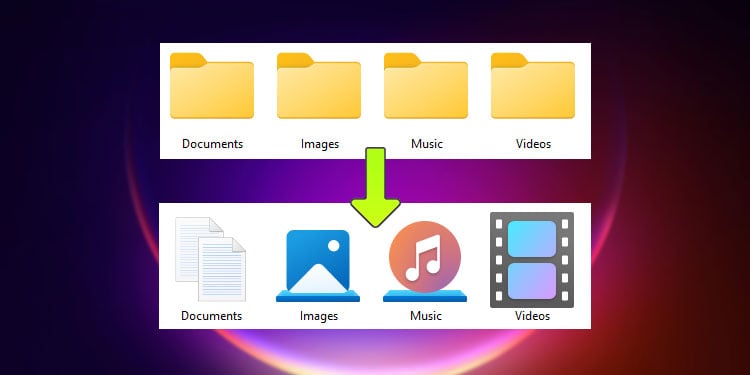Viewport: 750px width, 375px height.
Task: Open the Music note circle icon
Action: coord(425,262)
